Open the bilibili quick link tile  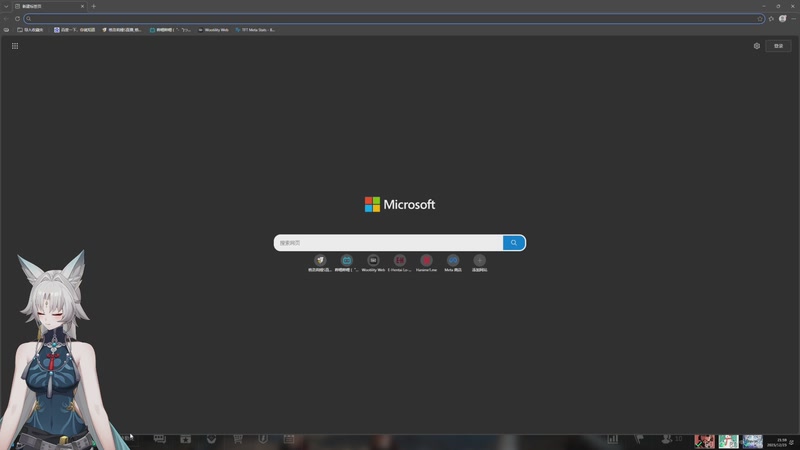346,263
